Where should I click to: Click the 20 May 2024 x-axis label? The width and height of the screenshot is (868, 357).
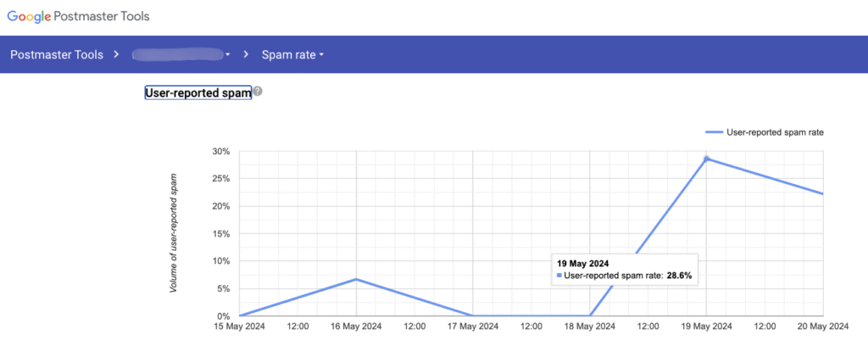click(821, 326)
